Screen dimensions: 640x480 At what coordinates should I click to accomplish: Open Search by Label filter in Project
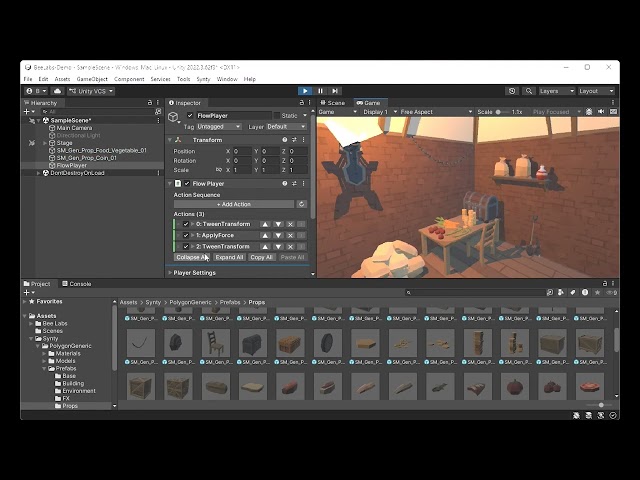click(573, 292)
